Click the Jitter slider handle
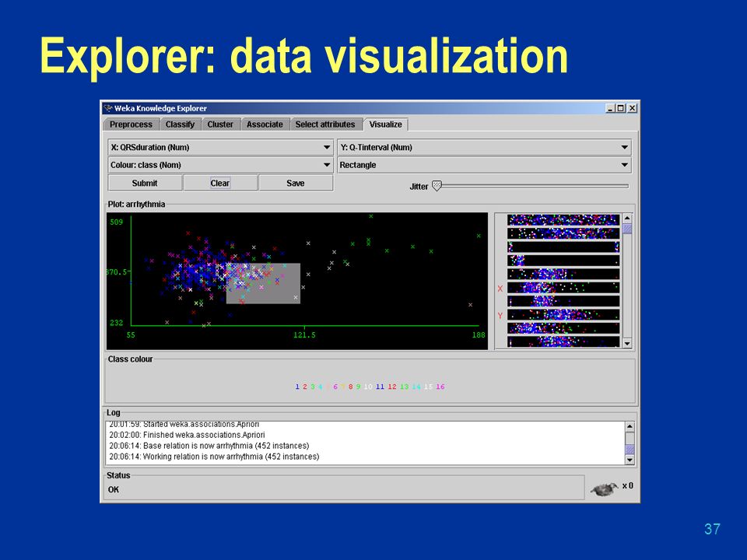This screenshot has width=747, height=560. tap(437, 186)
